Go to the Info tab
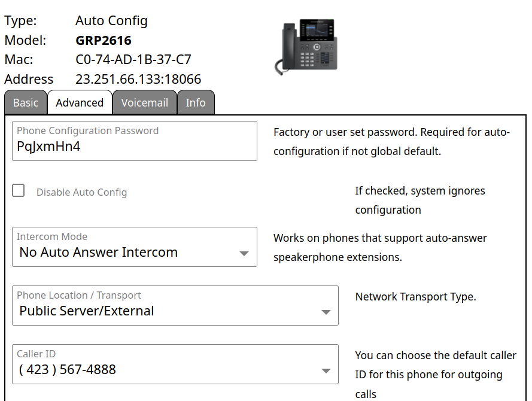The image size is (532, 401). click(196, 103)
